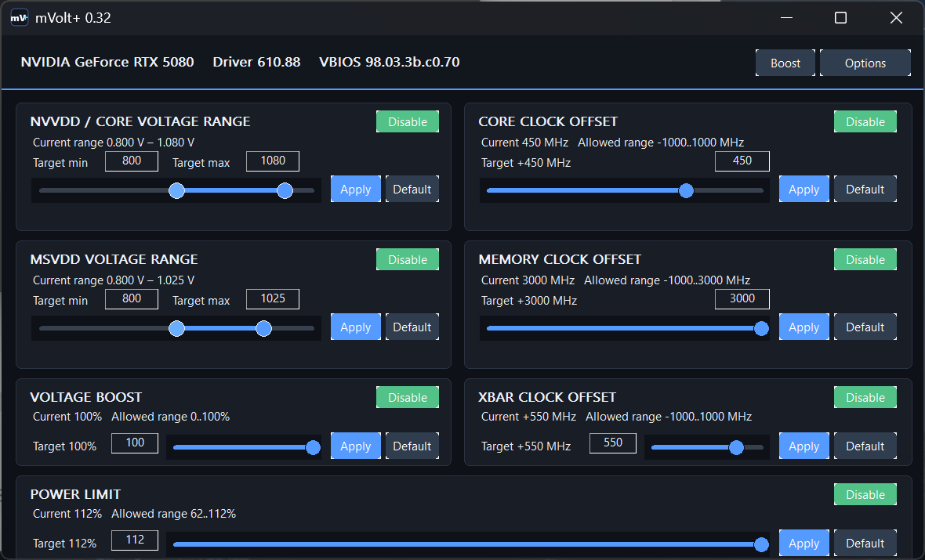Image resolution: width=925 pixels, height=560 pixels.
Task: Reset Memory Clock Offset to Default
Action: click(865, 327)
